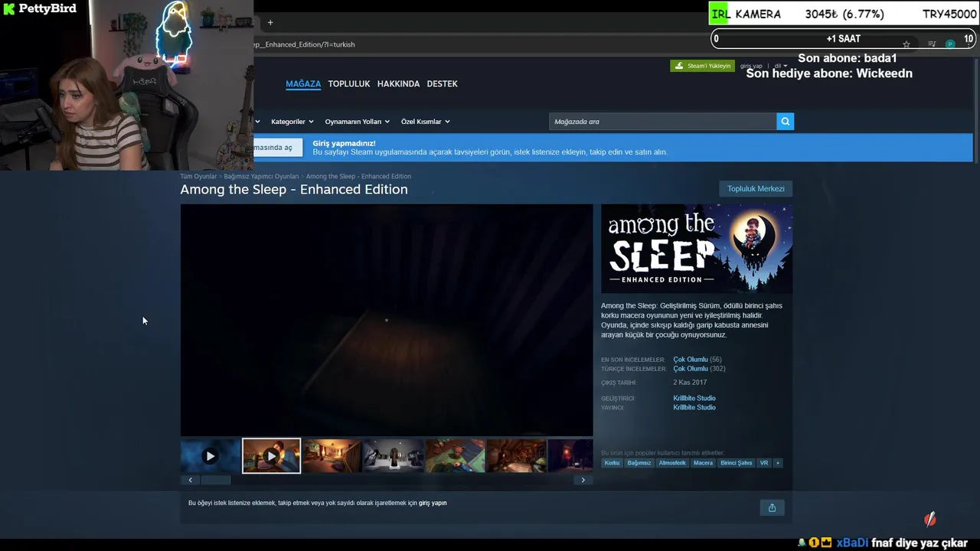The image size is (980, 551).
Task: Click the main video player area
Action: click(x=387, y=320)
